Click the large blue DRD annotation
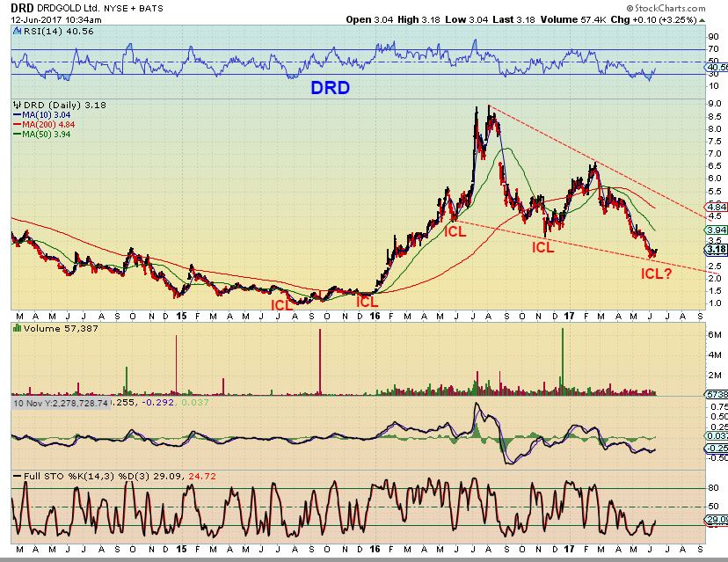This screenshot has height=562, width=728. click(330, 87)
